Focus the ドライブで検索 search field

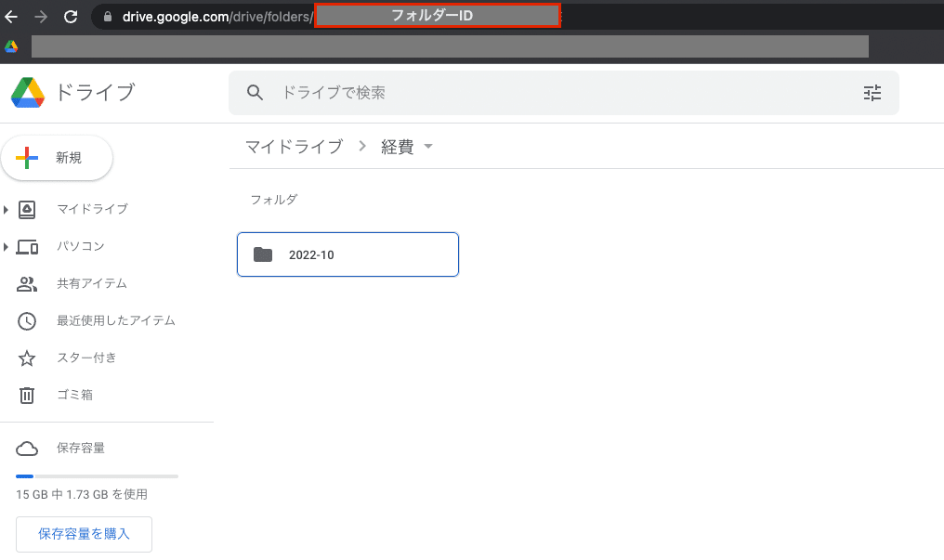click(x=563, y=93)
